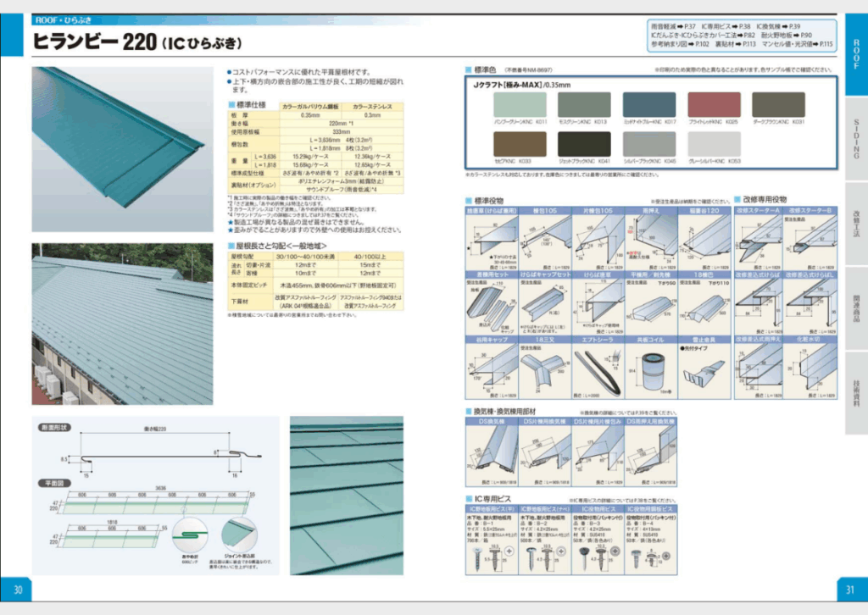Select the 化粧水切 drip edge diagram
This screenshot has height=615, width=868.
tap(811, 368)
